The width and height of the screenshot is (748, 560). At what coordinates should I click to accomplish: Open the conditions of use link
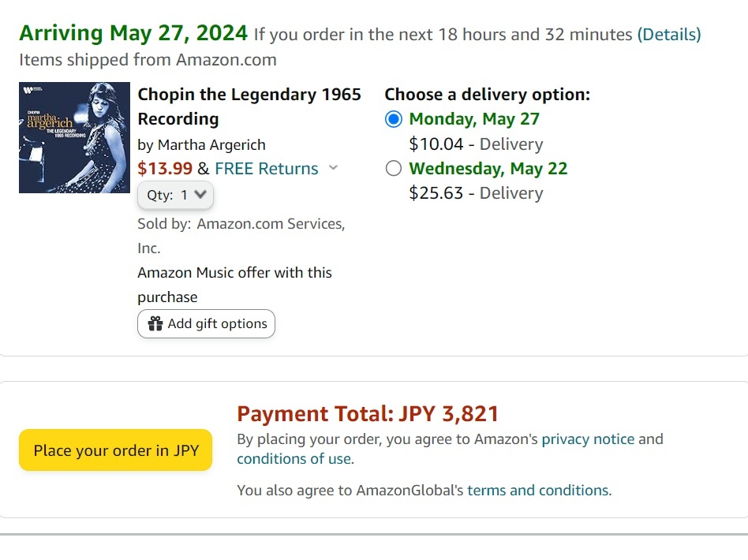295,458
